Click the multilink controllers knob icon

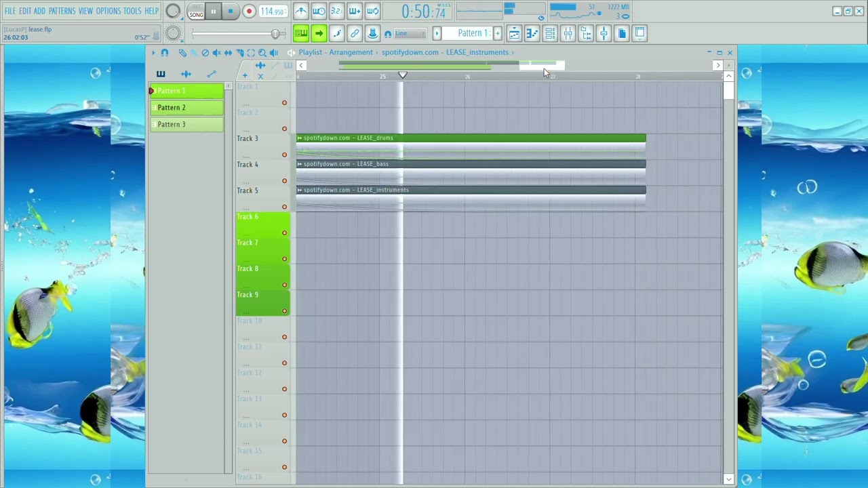pos(372,33)
